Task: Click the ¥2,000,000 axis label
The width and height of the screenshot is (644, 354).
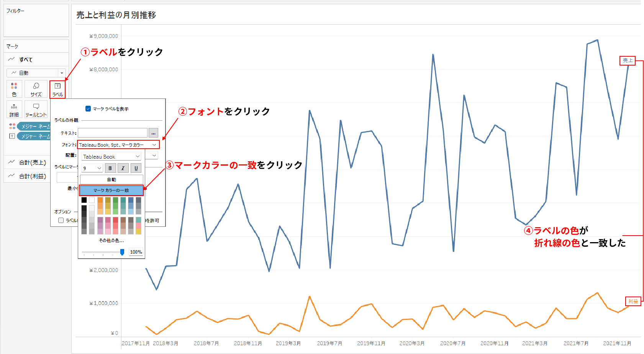Action: coord(104,270)
